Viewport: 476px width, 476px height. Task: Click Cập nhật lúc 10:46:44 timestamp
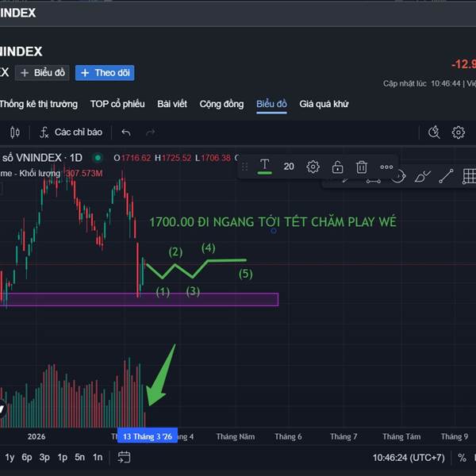click(x=422, y=83)
